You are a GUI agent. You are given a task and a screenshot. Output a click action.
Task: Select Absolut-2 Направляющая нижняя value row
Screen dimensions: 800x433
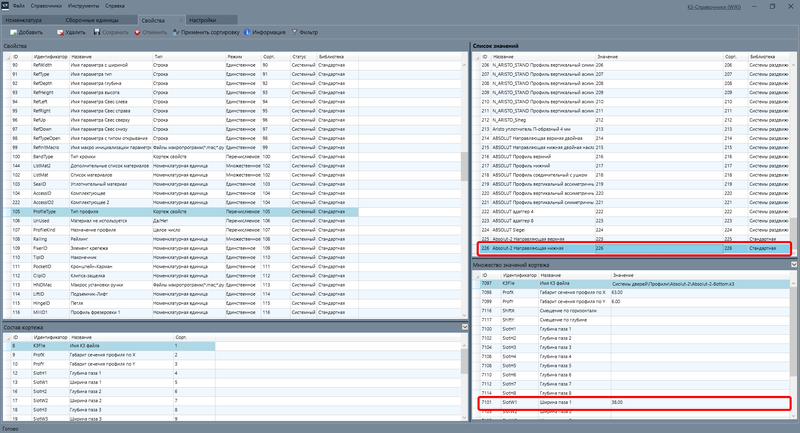coord(633,248)
